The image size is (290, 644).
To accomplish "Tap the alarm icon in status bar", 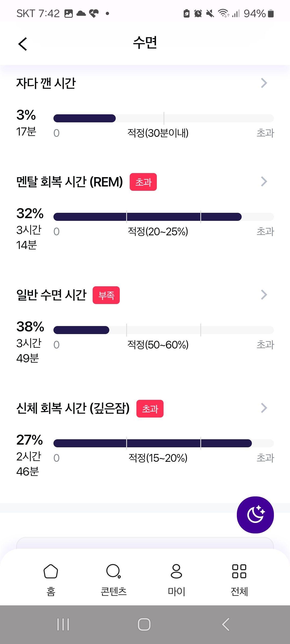I will click(198, 13).
